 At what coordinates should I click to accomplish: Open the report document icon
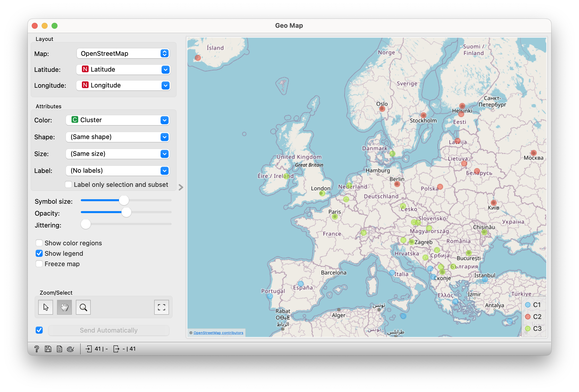tap(59, 349)
